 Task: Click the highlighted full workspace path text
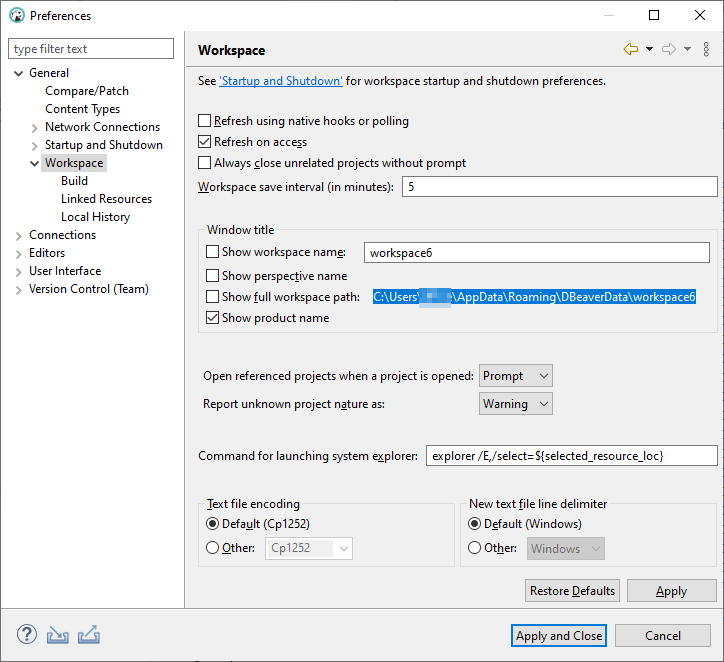coord(534,297)
